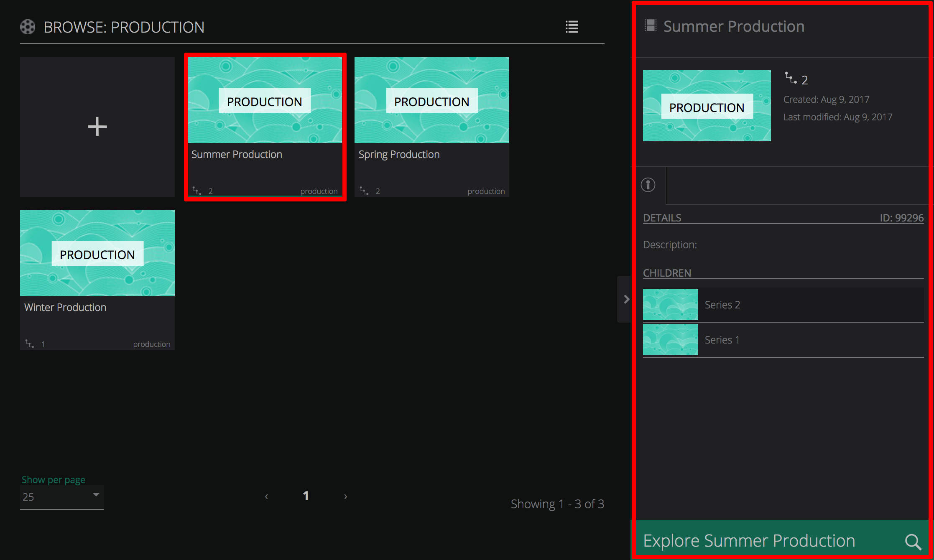The height and width of the screenshot is (560, 934).
Task: Select the Spring Production card thumbnail
Action: point(431,100)
